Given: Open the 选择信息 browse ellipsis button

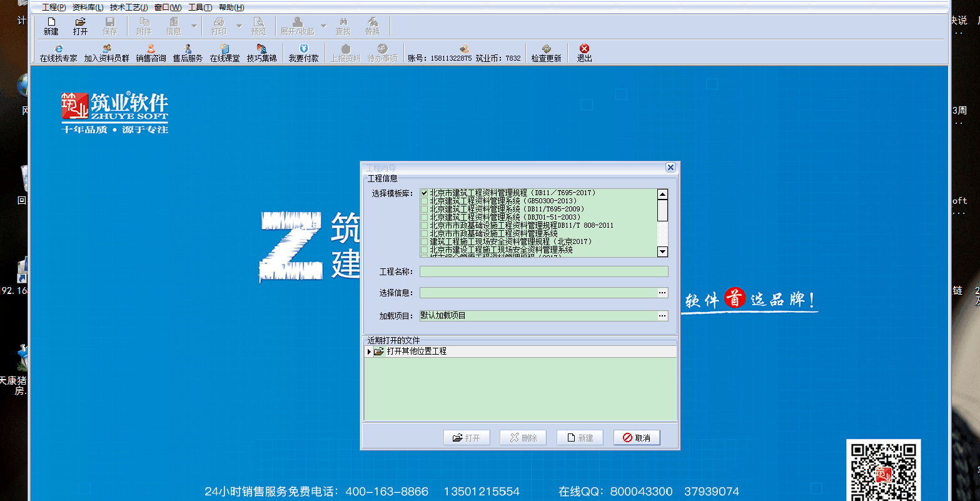Looking at the screenshot, I should [x=662, y=293].
